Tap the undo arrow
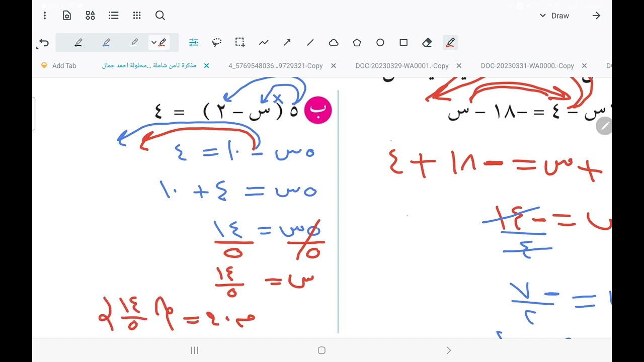This screenshot has height=362, width=644. pos(44,43)
